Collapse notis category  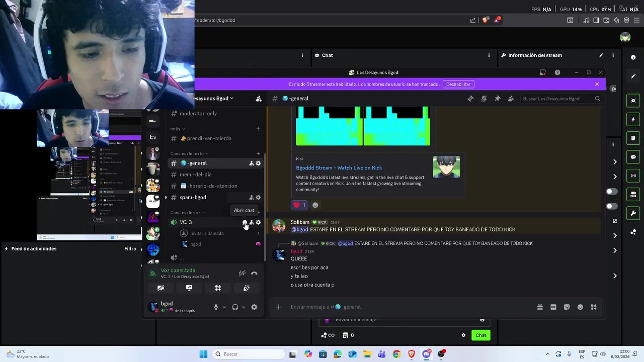click(x=177, y=129)
